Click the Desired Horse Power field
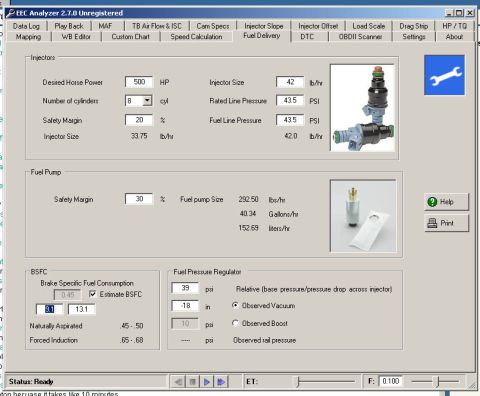The height and width of the screenshot is (396, 480). pyautogui.click(x=139, y=82)
